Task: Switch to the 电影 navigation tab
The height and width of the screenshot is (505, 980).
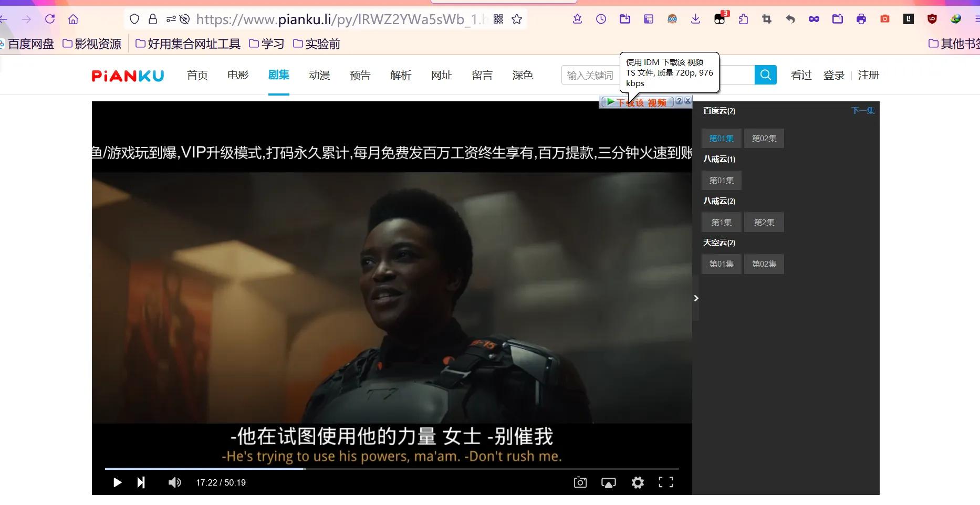Action: click(237, 75)
